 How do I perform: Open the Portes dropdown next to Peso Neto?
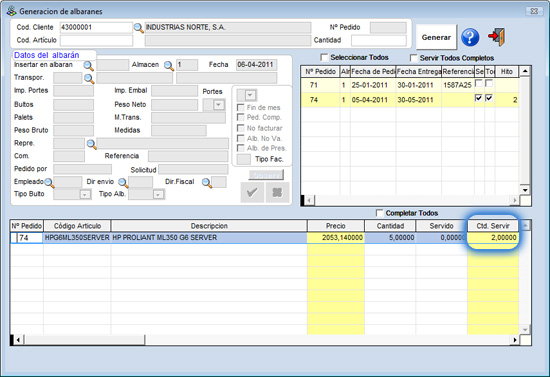coord(219,105)
